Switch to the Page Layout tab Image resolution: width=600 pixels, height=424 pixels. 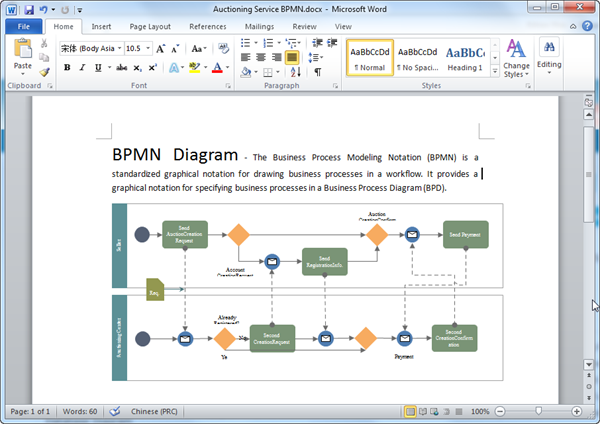point(149,26)
